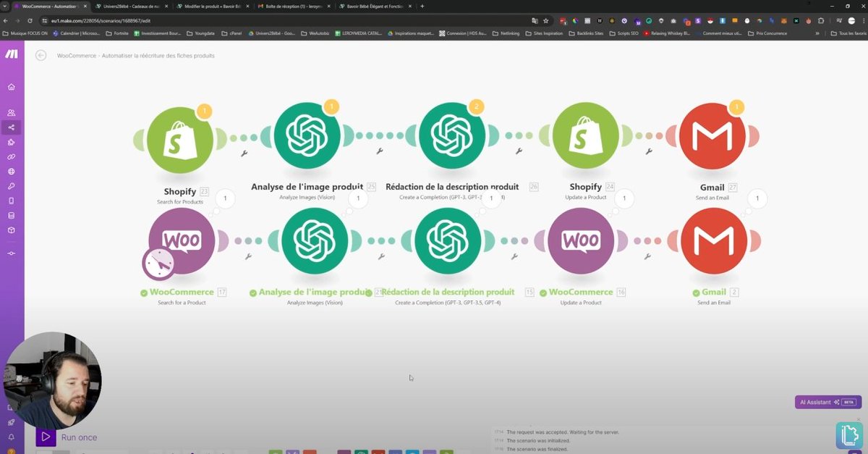Image resolution: width=868 pixels, height=454 pixels.
Task: Open the top-row Create a Completion OpenAI module
Action: pos(453,135)
